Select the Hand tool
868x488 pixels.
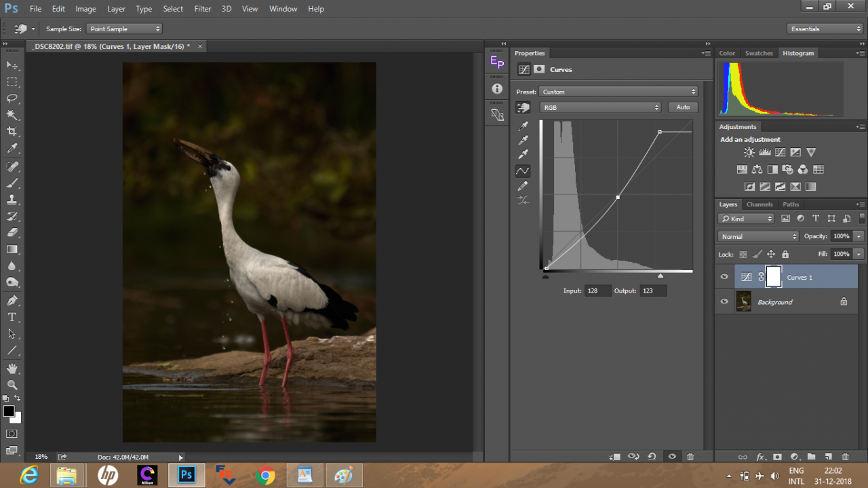tap(12, 368)
